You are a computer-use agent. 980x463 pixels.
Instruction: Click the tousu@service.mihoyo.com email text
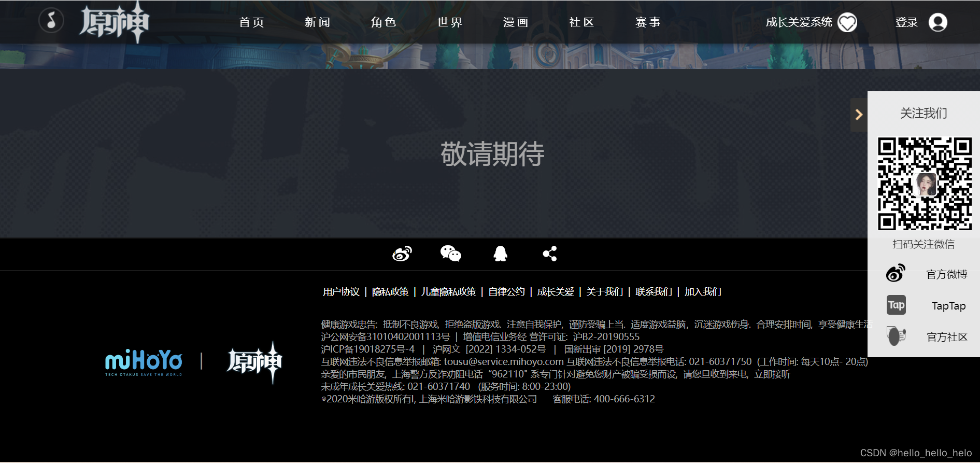pos(504,361)
